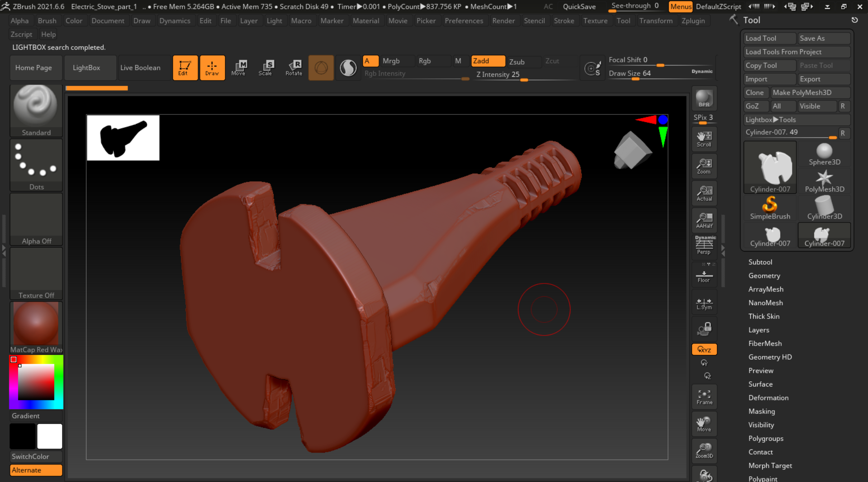868x482 pixels.
Task: Expand the Geometry subpalette
Action: point(764,275)
